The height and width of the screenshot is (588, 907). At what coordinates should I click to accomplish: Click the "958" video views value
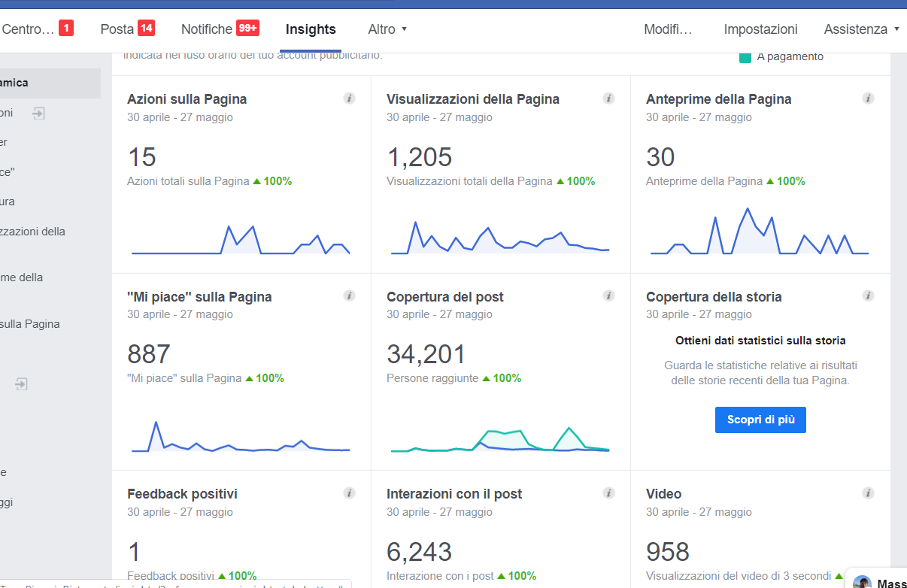point(668,552)
